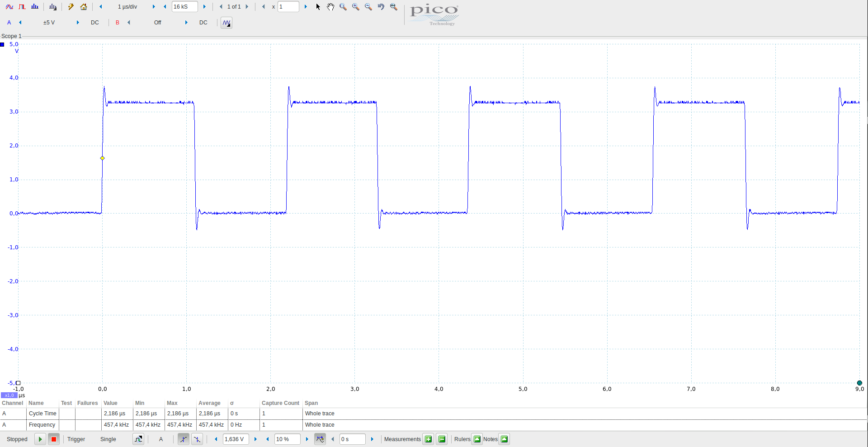Image resolution: width=868 pixels, height=447 pixels.
Task: Click zoom to full view icon
Action: [394, 7]
